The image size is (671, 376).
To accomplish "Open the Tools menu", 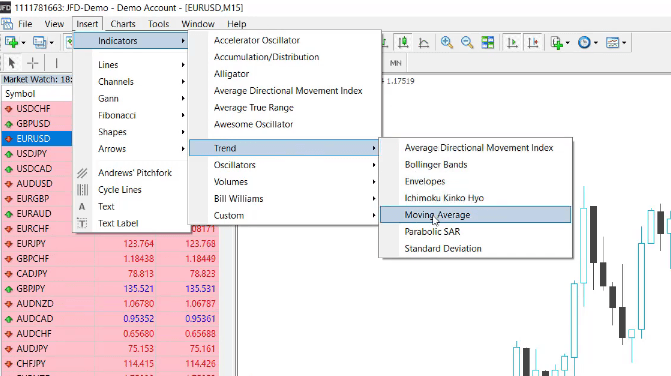I will [x=159, y=24].
